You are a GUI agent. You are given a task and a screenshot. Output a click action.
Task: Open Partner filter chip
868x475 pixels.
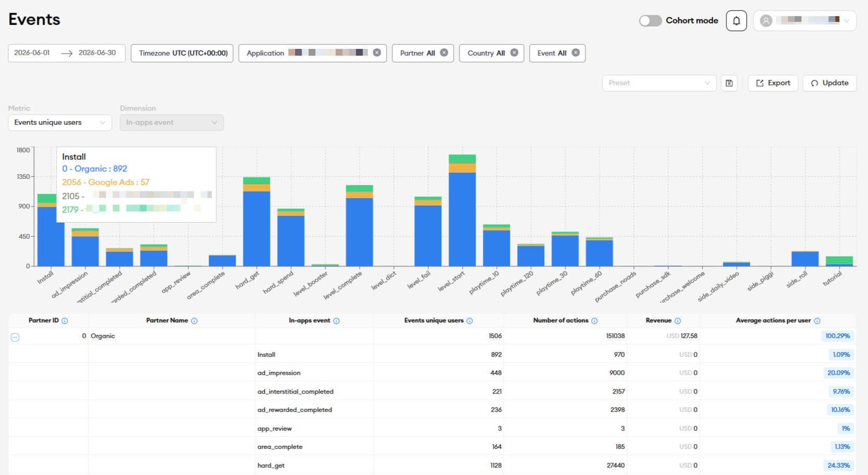[x=423, y=53]
